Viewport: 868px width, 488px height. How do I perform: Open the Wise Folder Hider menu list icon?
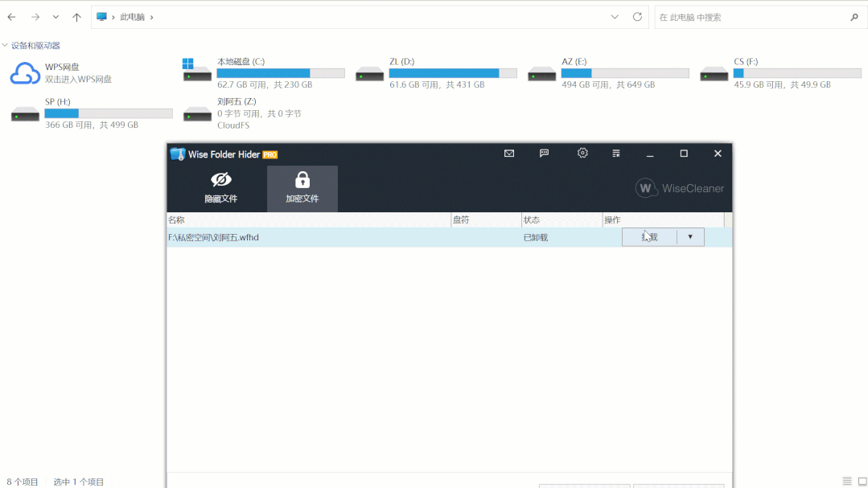click(x=616, y=154)
